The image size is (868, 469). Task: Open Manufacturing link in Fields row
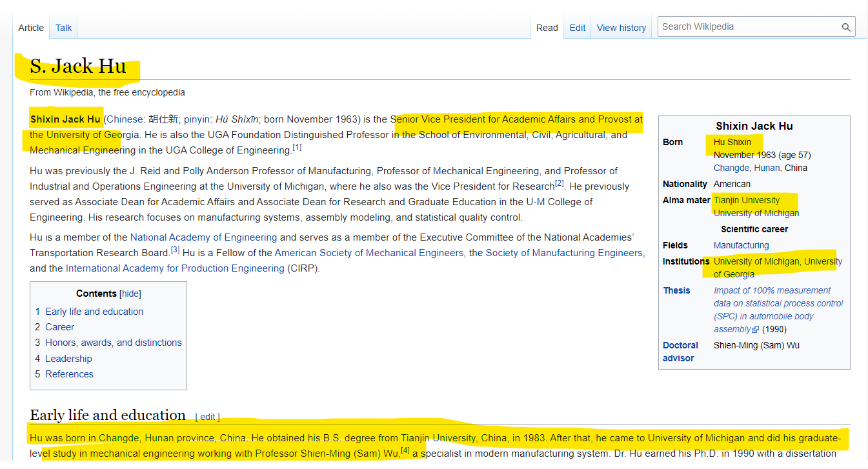pyautogui.click(x=742, y=245)
